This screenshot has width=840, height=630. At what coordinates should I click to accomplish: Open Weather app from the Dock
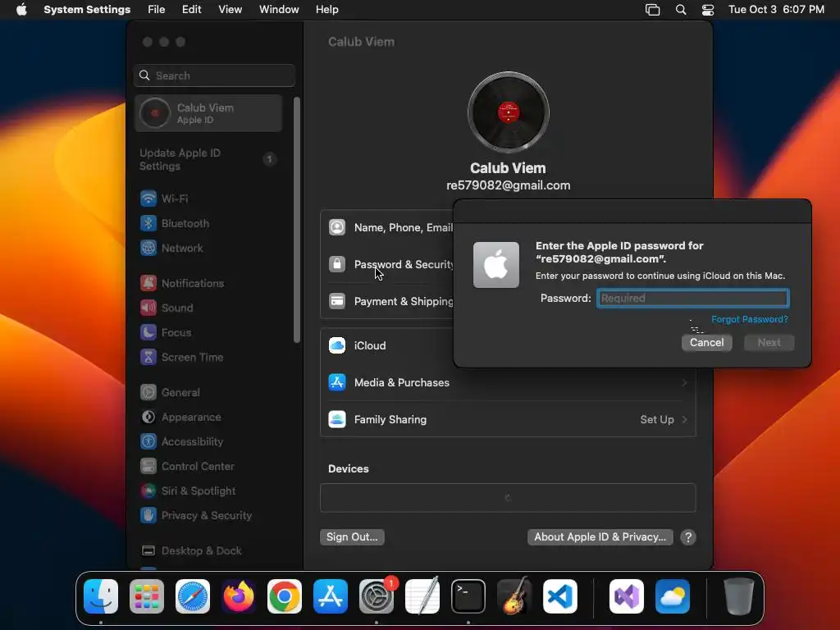click(x=673, y=596)
